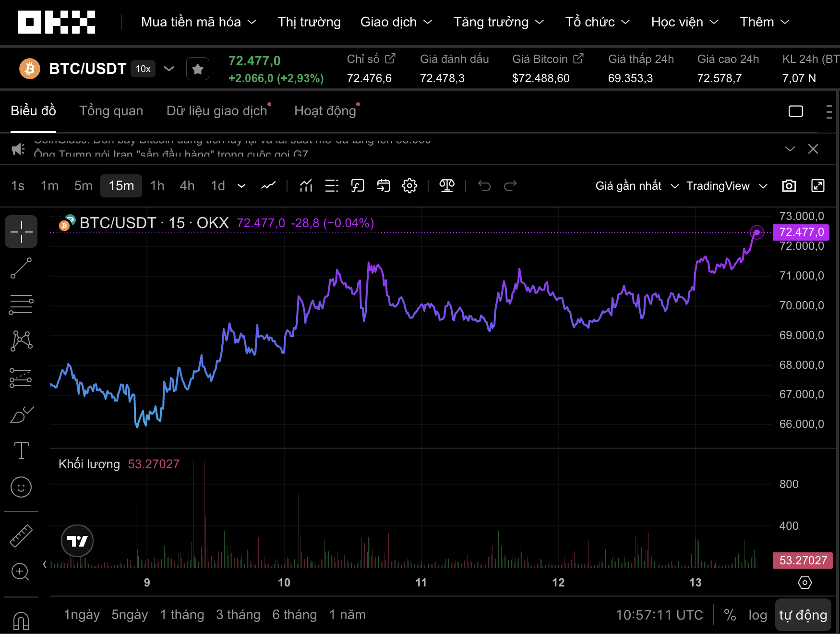Pick the Brush drawing tool

pos(21,415)
